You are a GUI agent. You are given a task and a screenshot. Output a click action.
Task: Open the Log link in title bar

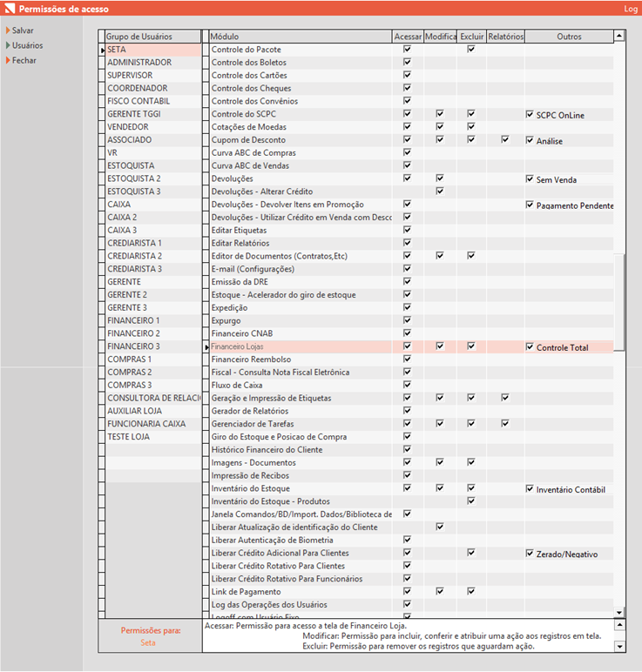pos(631,9)
